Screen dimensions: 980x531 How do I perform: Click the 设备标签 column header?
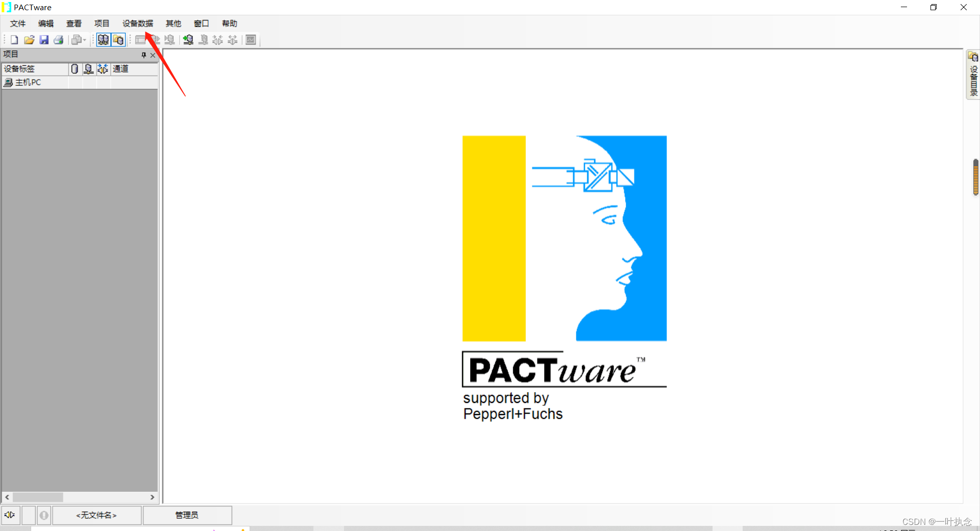[x=35, y=69]
